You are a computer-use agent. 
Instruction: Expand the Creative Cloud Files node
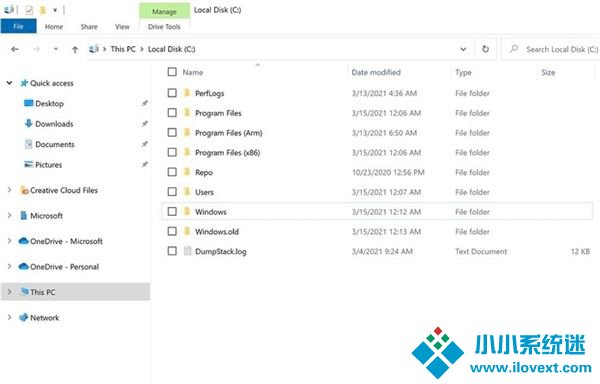pos(10,190)
